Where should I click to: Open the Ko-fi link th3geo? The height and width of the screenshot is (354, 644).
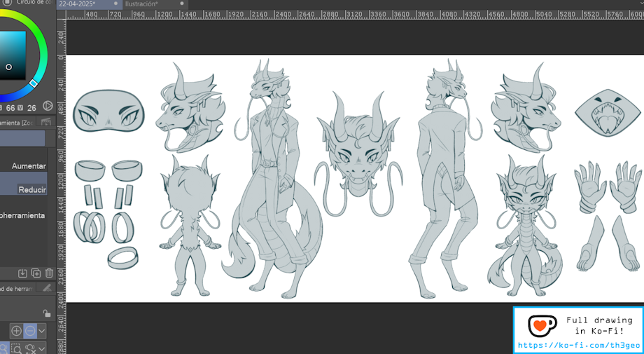coord(577,345)
